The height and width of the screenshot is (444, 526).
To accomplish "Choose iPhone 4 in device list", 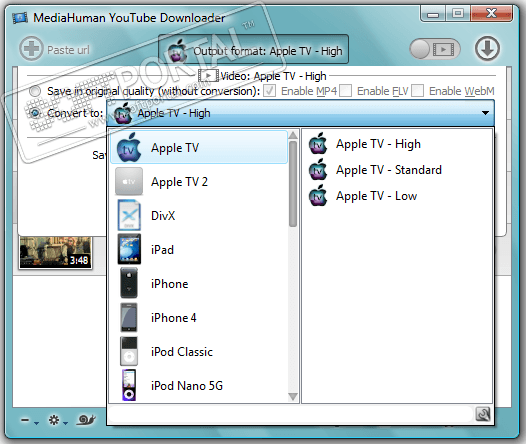I will point(199,318).
